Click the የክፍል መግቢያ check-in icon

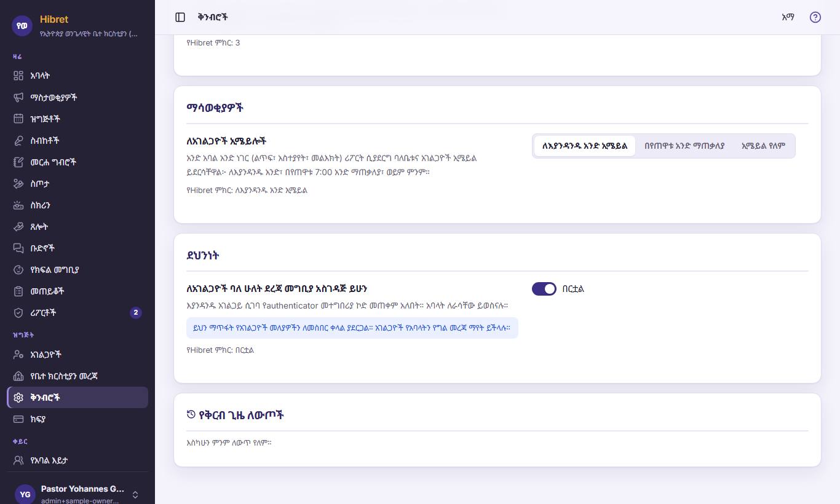click(x=18, y=269)
